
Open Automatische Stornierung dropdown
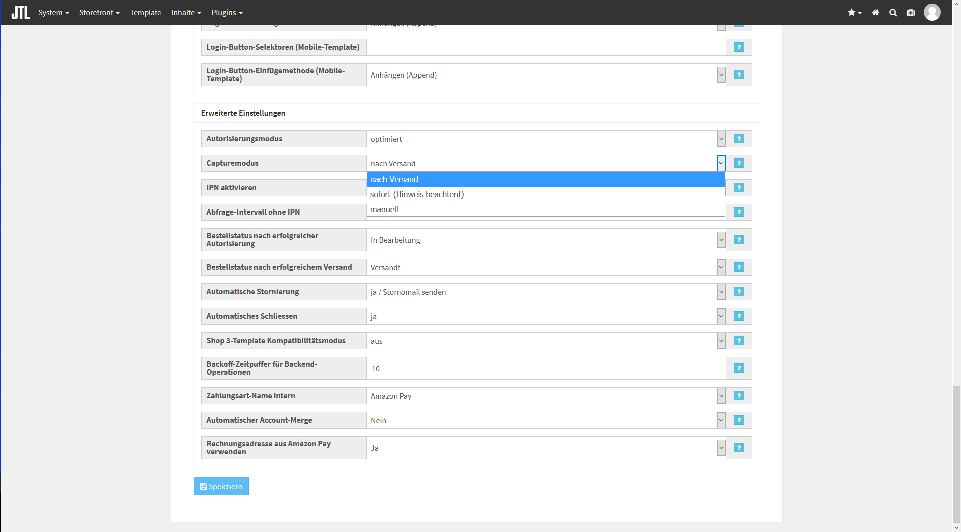point(545,292)
